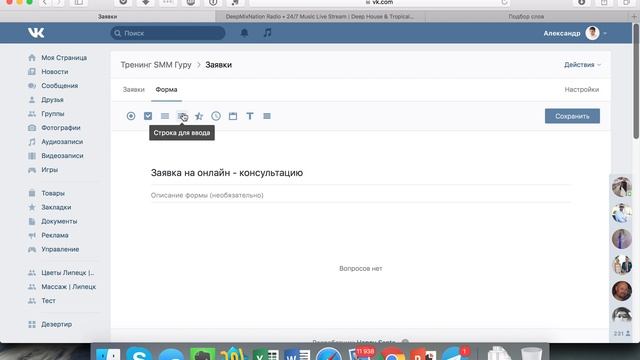Switch to the Подбор слов browser tab
Screen dimensions: 640x360
tap(526, 16)
